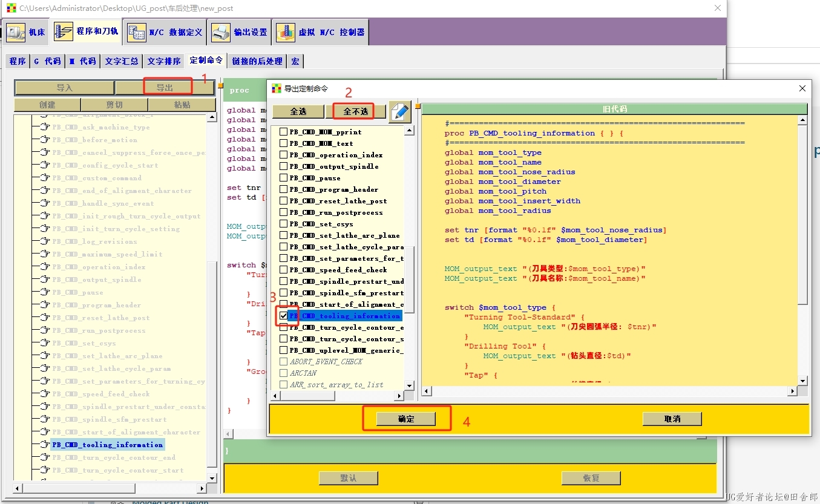Viewport: 820px width, 504px height.
Task: Click the 机床 tab machine icon
Action: click(16, 32)
